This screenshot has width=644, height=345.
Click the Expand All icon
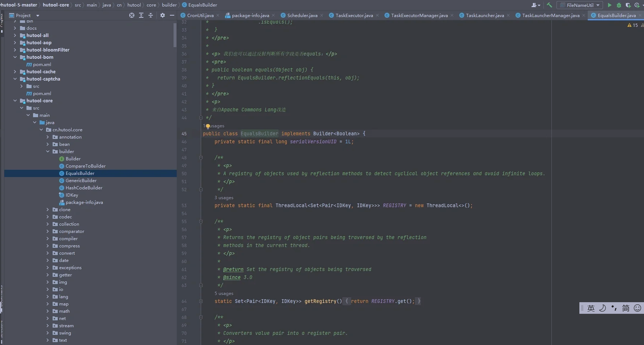(x=141, y=15)
